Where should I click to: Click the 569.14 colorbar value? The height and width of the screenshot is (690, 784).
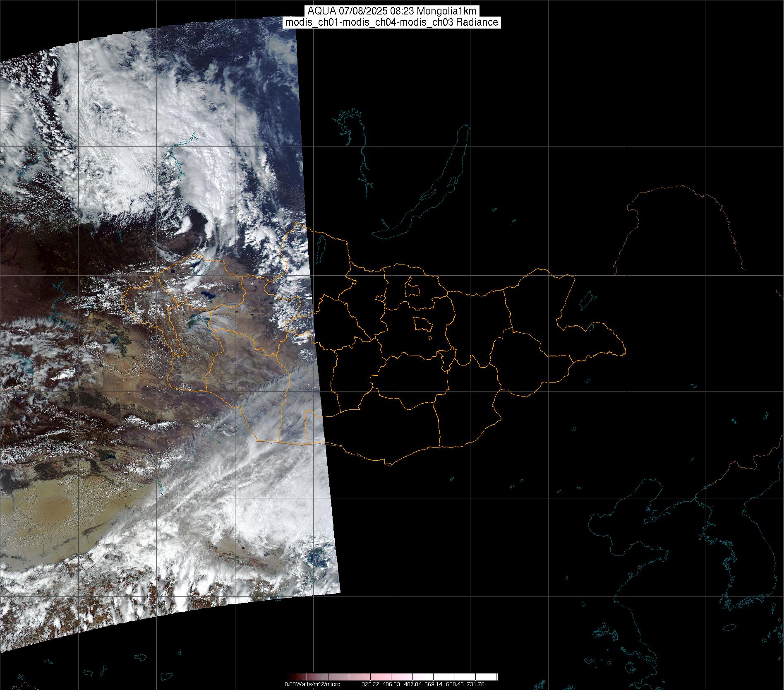(434, 684)
